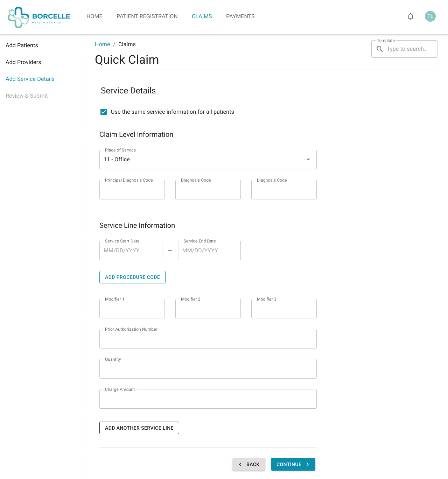Focus the Prior Authorization Number input
This screenshot has height=479, width=448.
[208, 339]
